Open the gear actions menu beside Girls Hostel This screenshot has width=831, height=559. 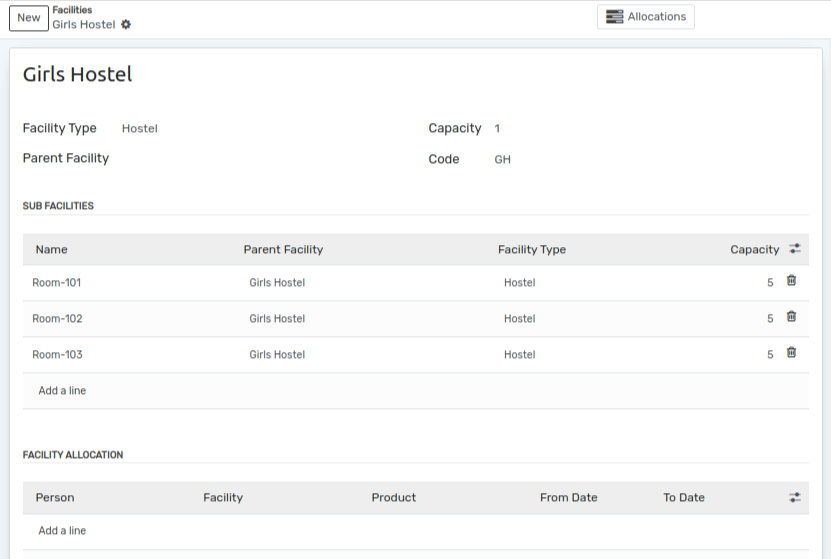[126, 25]
